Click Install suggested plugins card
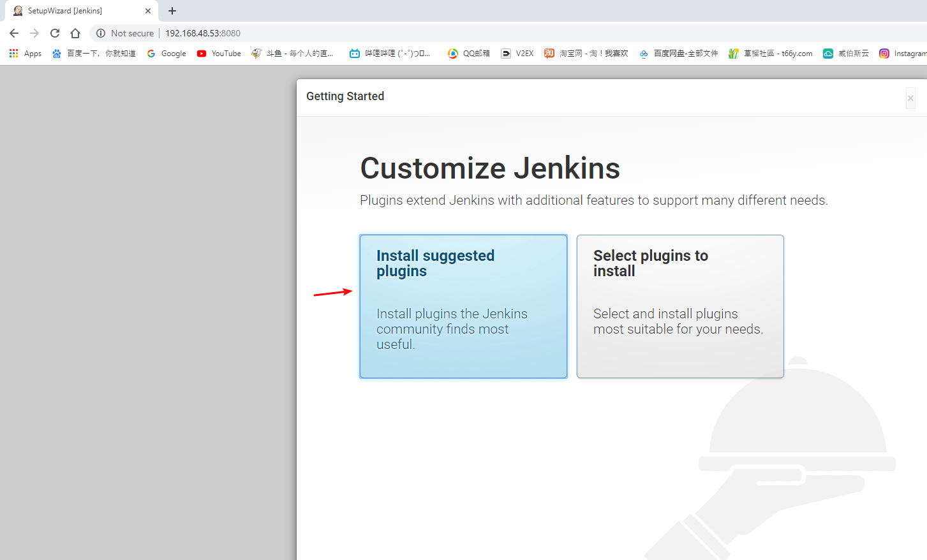This screenshot has width=927, height=560. tap(463, 306)
